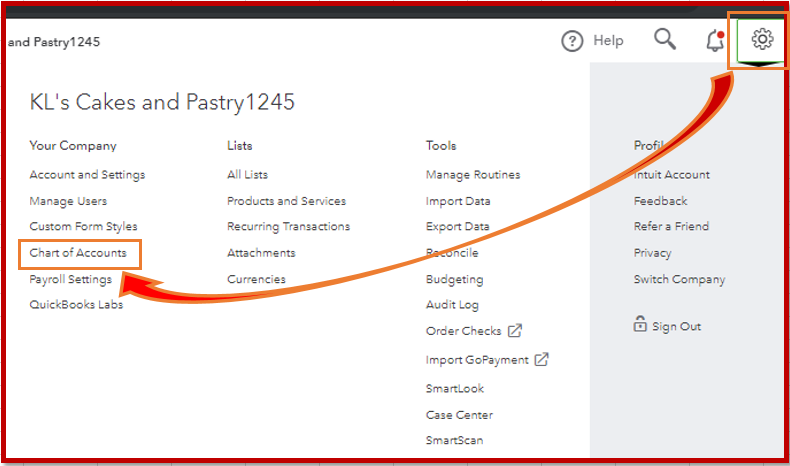Open Account and Settings
This screenshot has width=790, height=466.
(x=87, y=175)
